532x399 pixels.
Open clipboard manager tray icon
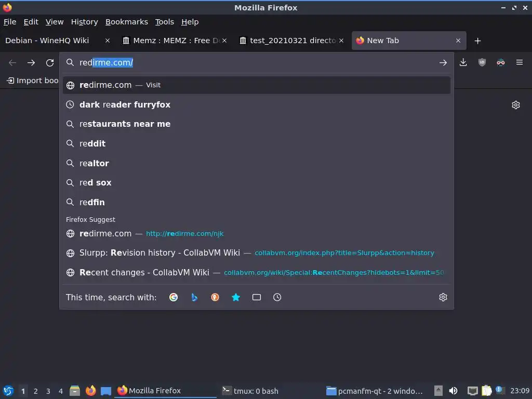pyautogui.click(x=486, y=391)
